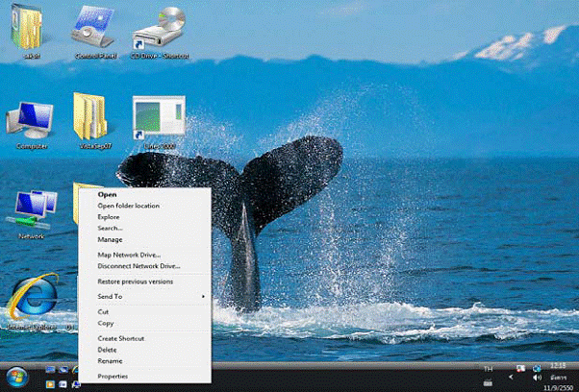
Task: Select the shortcut icon beside VistaSep07
Action: coord(159,122)
